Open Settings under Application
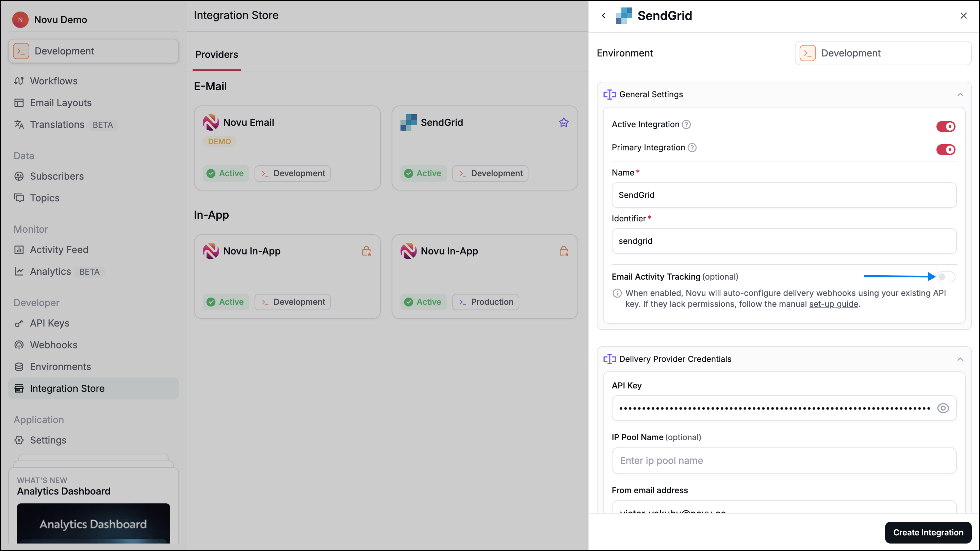This screenshot has height=551, width=980. coord(48,440)
